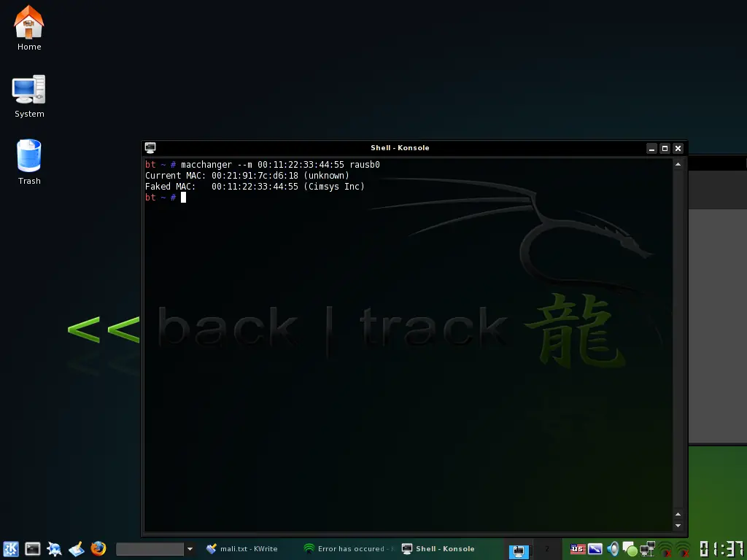Screen dimensions: 747x560
Task: Launch Firefox from the panel
Action: click(x=98, y=548)
